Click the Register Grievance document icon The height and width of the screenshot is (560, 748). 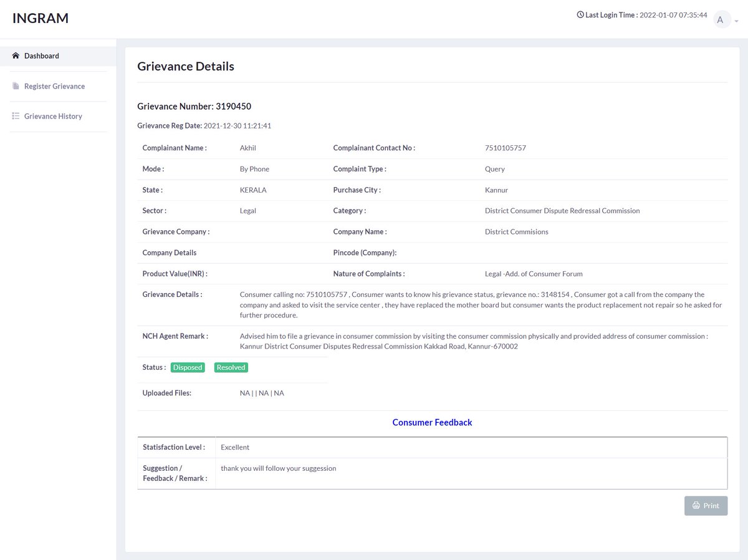(16, 86)
